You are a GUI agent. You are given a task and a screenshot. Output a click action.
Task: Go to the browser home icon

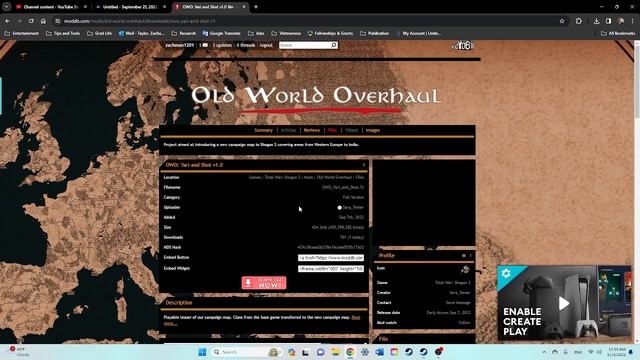(43, 21)
